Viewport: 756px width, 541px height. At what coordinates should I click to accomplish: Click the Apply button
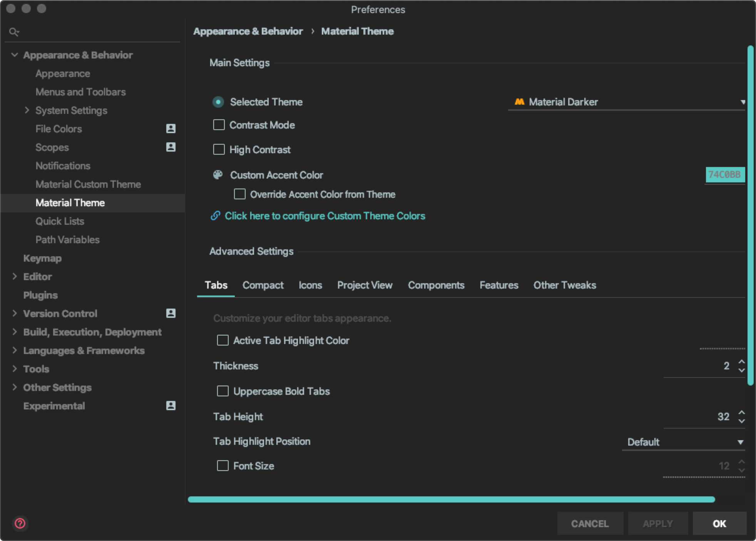(658, 523)
